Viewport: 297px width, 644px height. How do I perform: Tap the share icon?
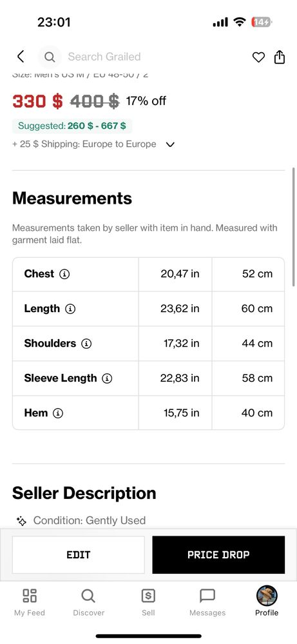(280, 57)
